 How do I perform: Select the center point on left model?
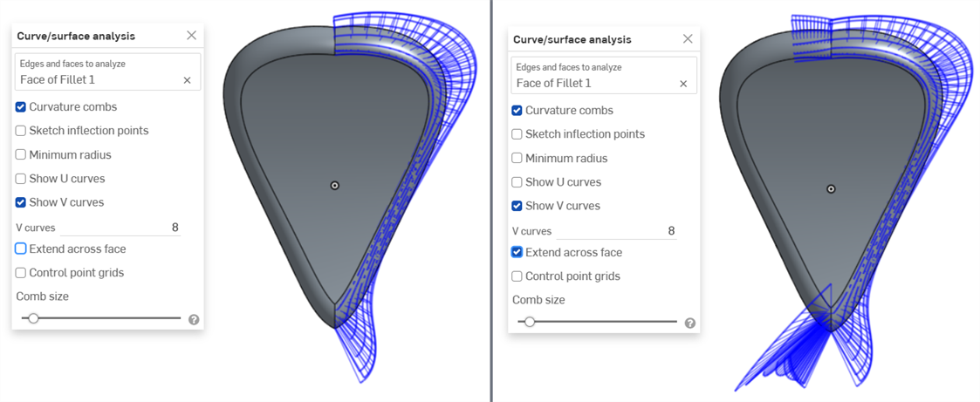(335, 186)
